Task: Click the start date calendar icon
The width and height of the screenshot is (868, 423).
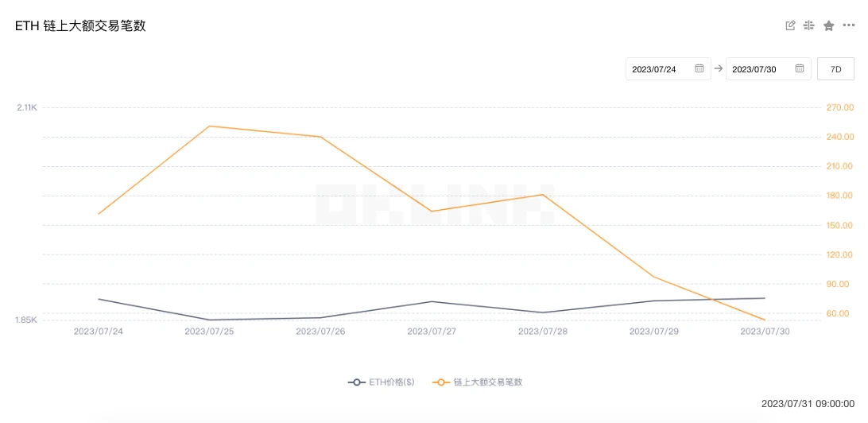Action: point(699,69)
